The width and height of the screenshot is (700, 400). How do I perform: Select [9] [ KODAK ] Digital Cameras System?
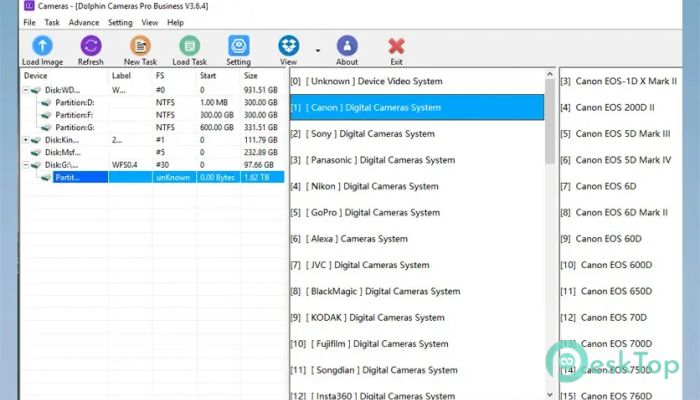click(417, 318)
